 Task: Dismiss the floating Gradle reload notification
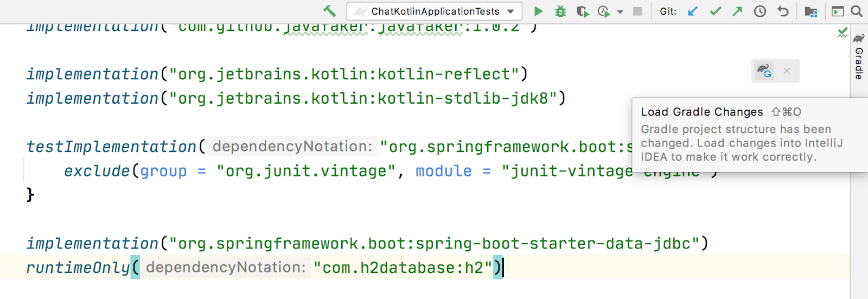(x=787, y=71)
